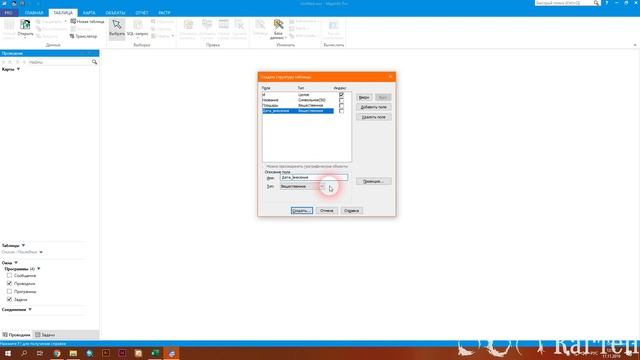Check the Сообщения window checkbox
Image resolution: width=640 pixels, height=360 pixels.
click(x=9, y=276)
